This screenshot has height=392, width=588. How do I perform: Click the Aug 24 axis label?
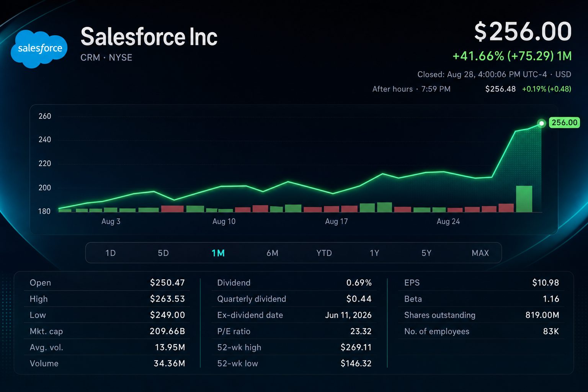(x=448, y=221)
